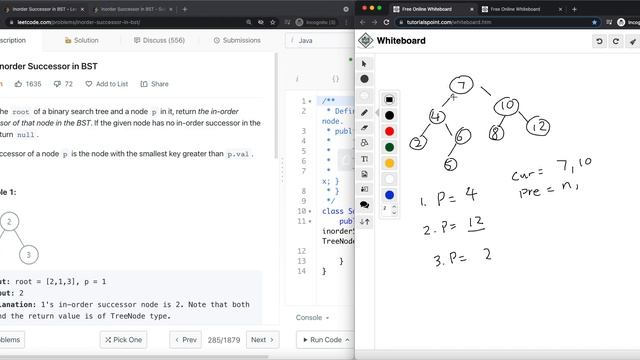Choose the yellow color swatch
The image size is (640, 360).
pos(389,163)
